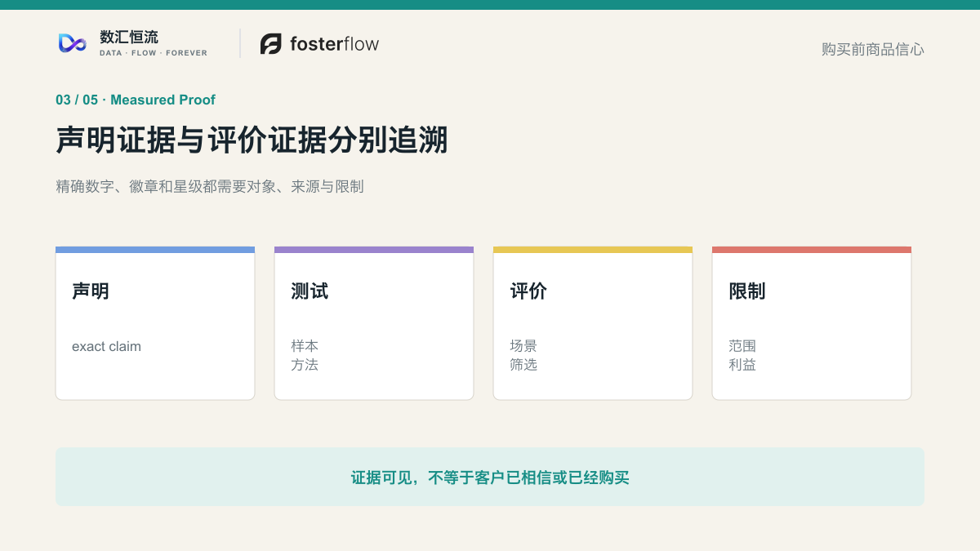The image size is (980, 551).
Task: Click 筛选 in the 评价 card
Action: click(x=523, y=365)
